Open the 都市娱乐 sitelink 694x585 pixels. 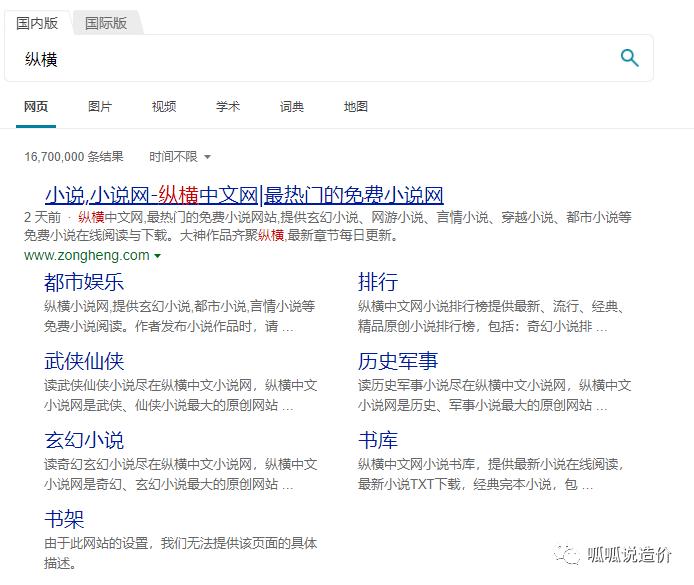pos(84,282)
